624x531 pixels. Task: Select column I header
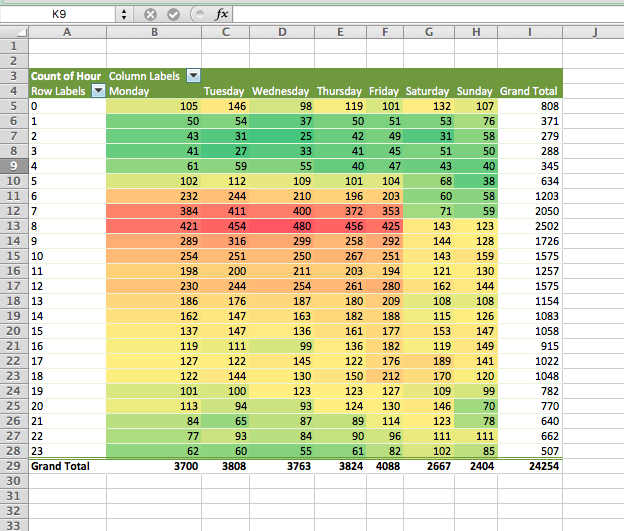[530, 32]
